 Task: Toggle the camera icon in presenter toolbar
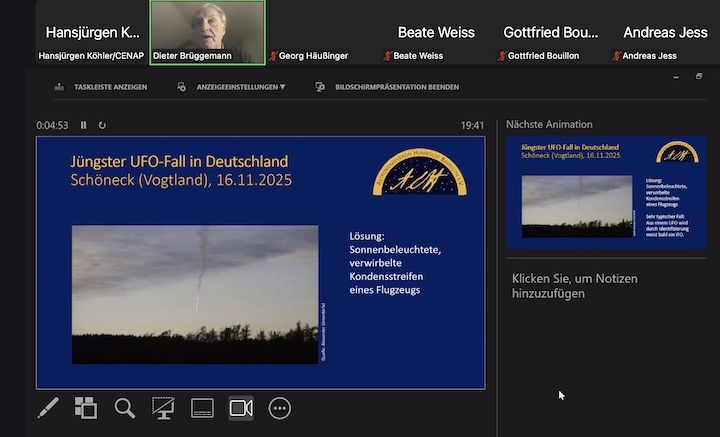(x=241, y=408)
